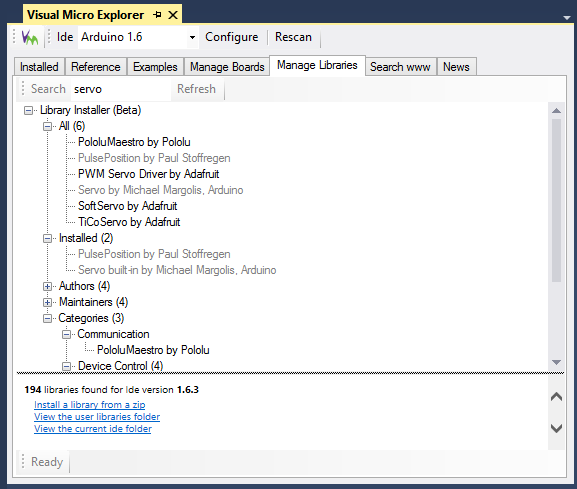This screenshot has height=489, width=577.
Task: Click the tree scrollbar down arrow
Action: point(556,363)
